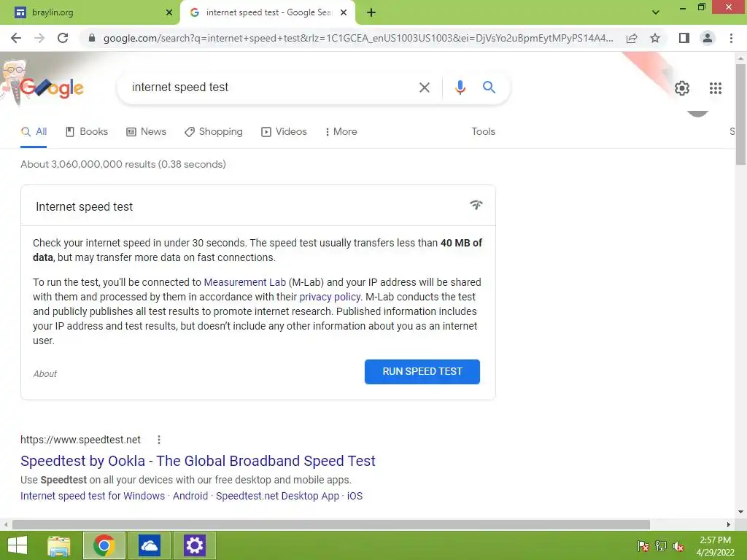This screenshot has height=560, width=747.
Task: Close the internet speed test tab
Action: 344,12
